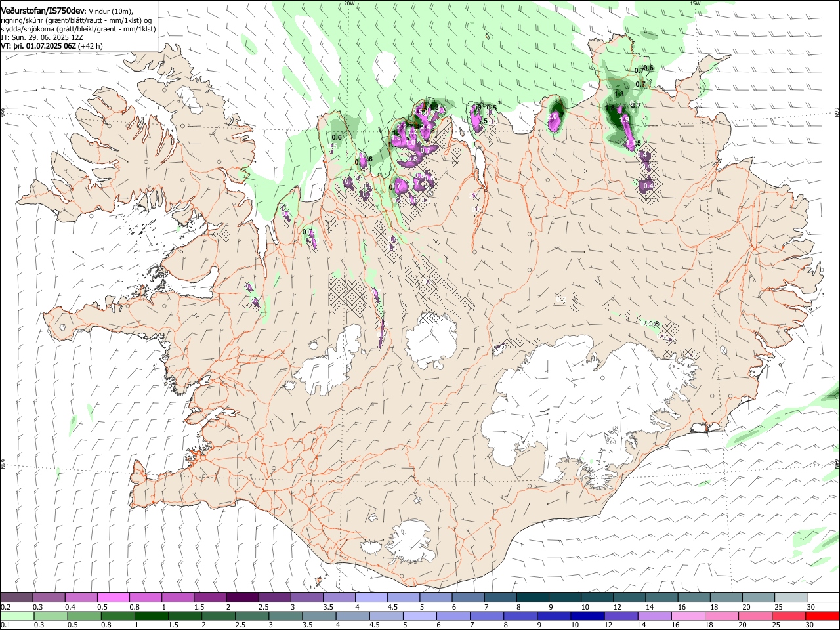Click the '2.0' value on dark green blob
The height and width of the screenshot is (630, 840).
point(553,116)
